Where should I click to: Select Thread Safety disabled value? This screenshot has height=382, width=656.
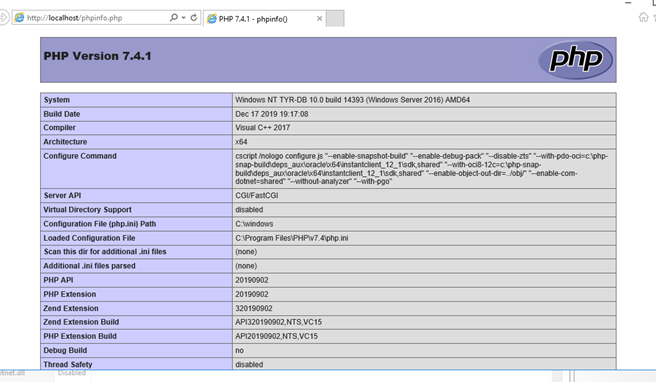249,364
